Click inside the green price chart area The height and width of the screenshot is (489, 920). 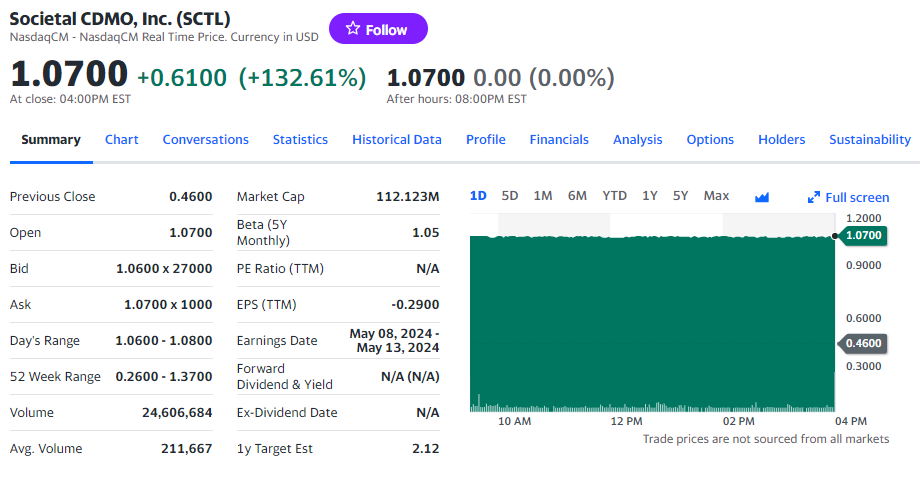[x=650, y=320]
